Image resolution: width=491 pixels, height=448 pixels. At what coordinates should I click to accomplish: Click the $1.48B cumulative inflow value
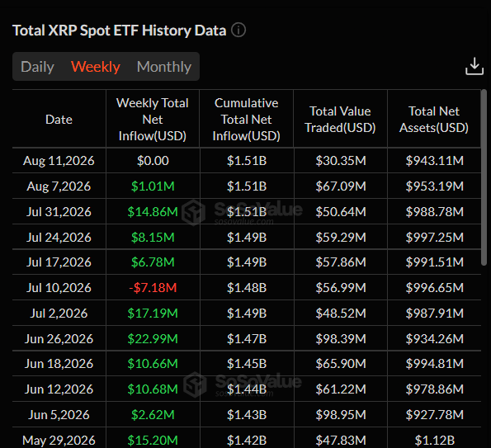tap(247, 288)
